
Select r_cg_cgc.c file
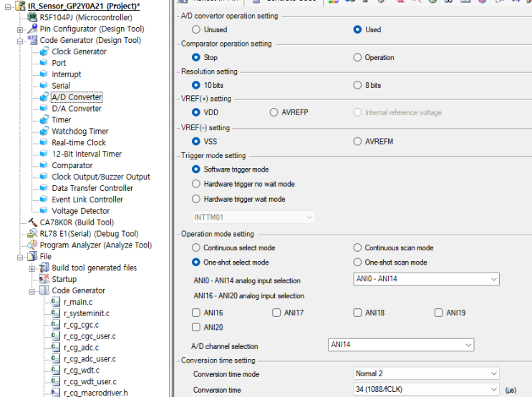click(81, 325)
